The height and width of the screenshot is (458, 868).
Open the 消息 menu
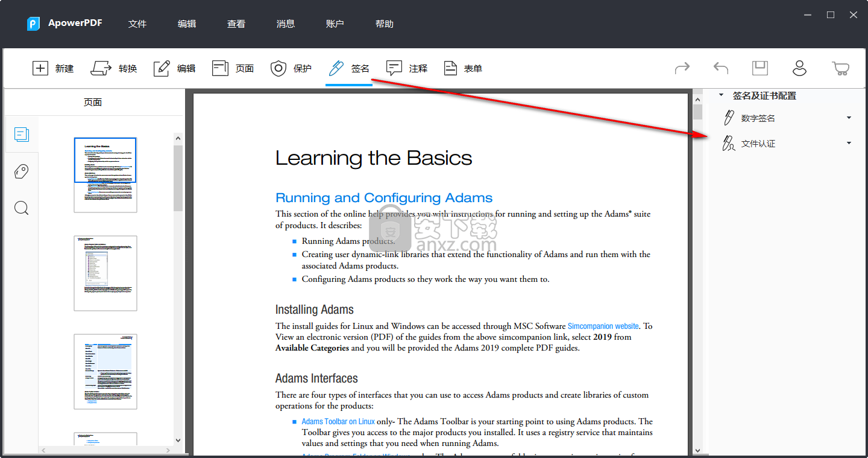286,24
